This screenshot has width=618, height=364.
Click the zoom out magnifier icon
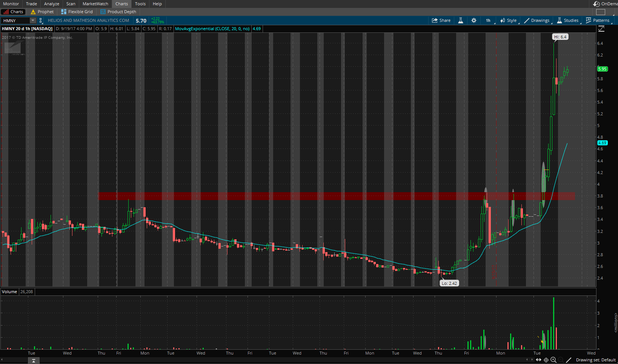click(x=561, y=360)
